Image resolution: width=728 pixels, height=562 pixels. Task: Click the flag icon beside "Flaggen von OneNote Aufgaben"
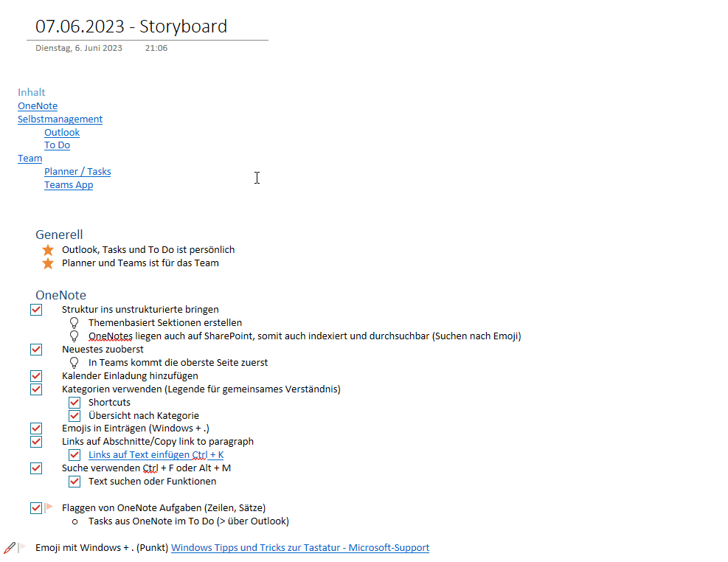(x=49, y=507)
